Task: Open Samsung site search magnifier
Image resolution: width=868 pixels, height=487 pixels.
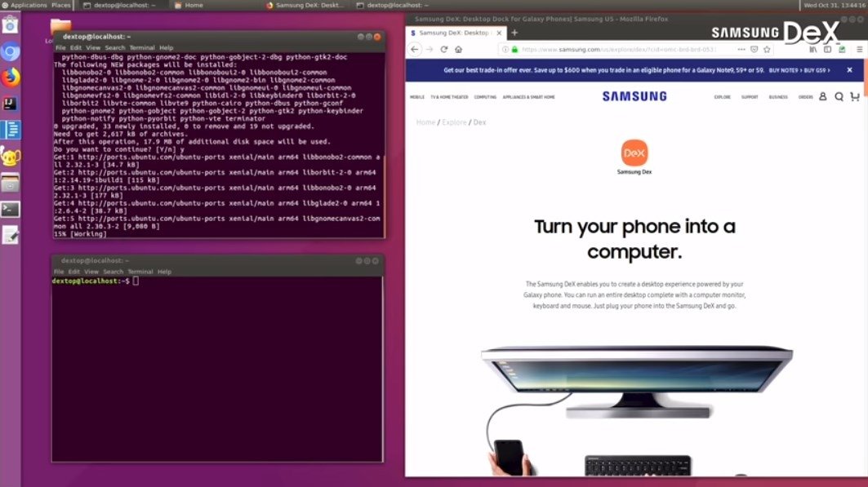Action: coord(839,97)
